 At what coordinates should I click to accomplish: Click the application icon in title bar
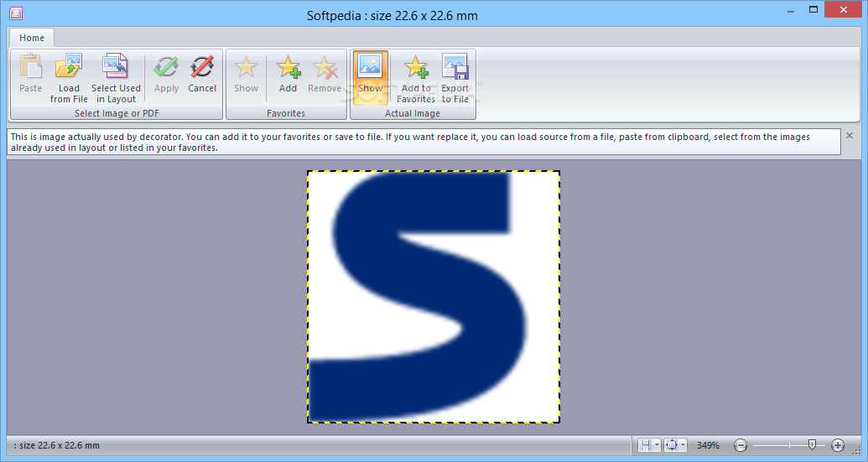click(x=16, y=13)
